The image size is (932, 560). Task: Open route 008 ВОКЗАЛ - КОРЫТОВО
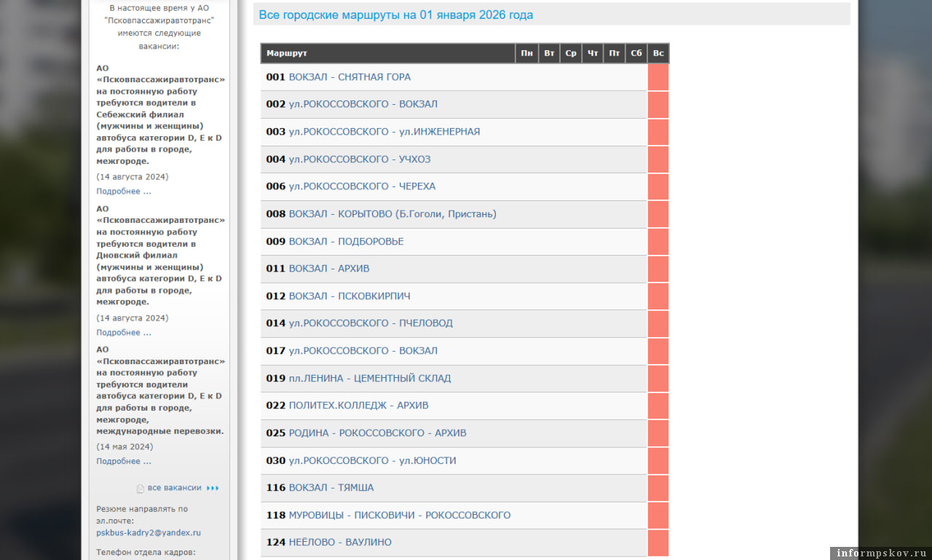coord(392,214)
